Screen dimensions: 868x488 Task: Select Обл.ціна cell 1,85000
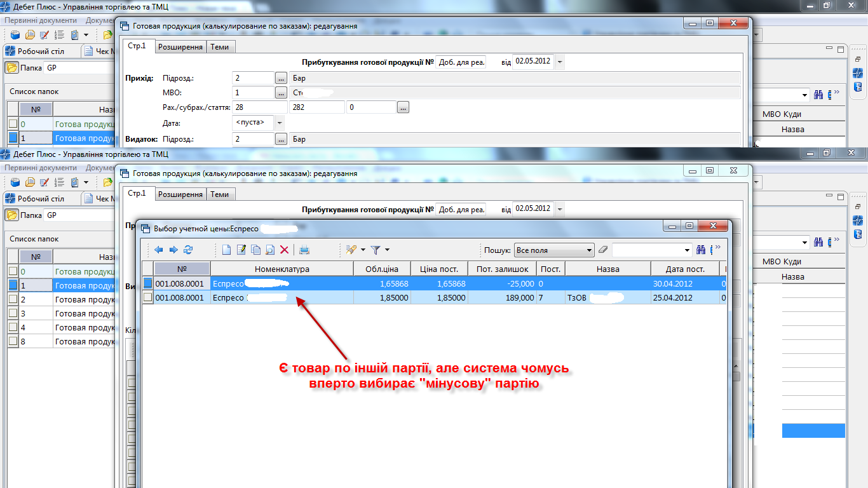click(383, 297)
